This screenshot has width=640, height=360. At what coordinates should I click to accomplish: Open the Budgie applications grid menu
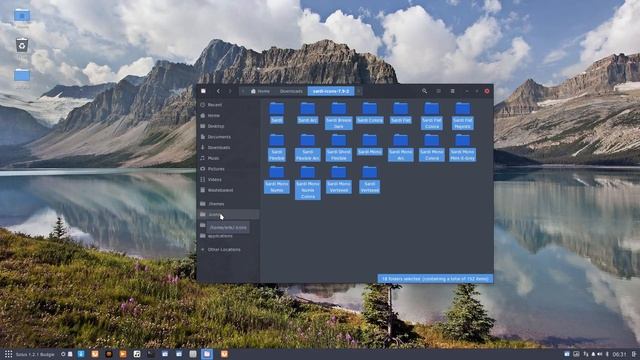click(9, 354)
